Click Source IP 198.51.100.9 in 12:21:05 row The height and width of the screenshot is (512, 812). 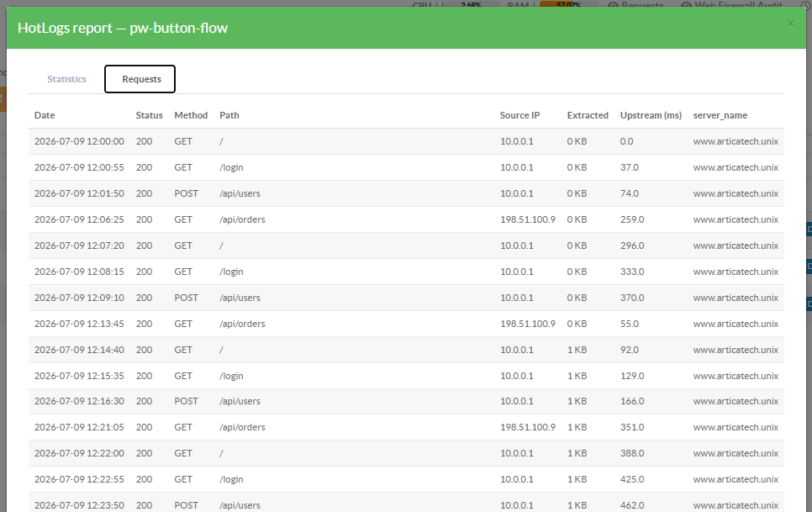pyautogui.click(x=528, y=428)
